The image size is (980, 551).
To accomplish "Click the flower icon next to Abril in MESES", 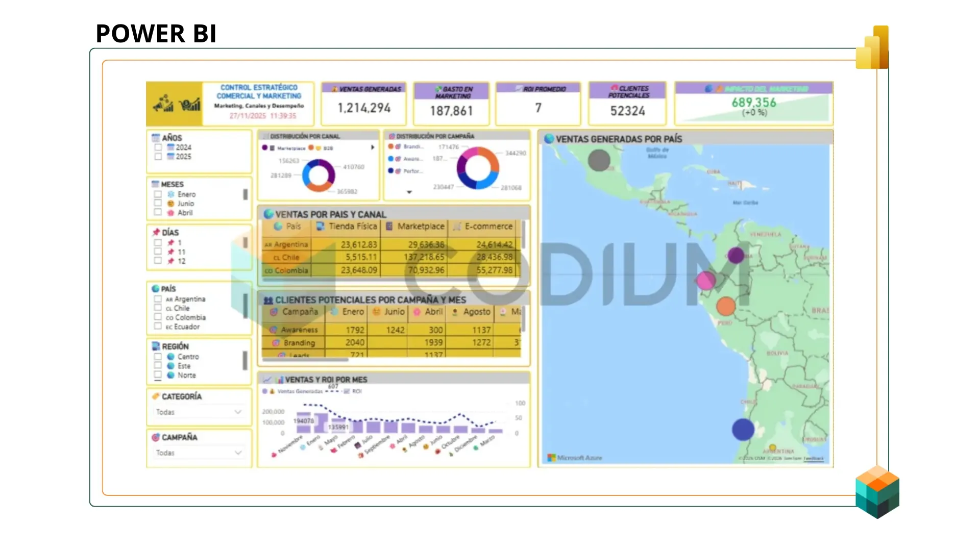I will (171, 213).
